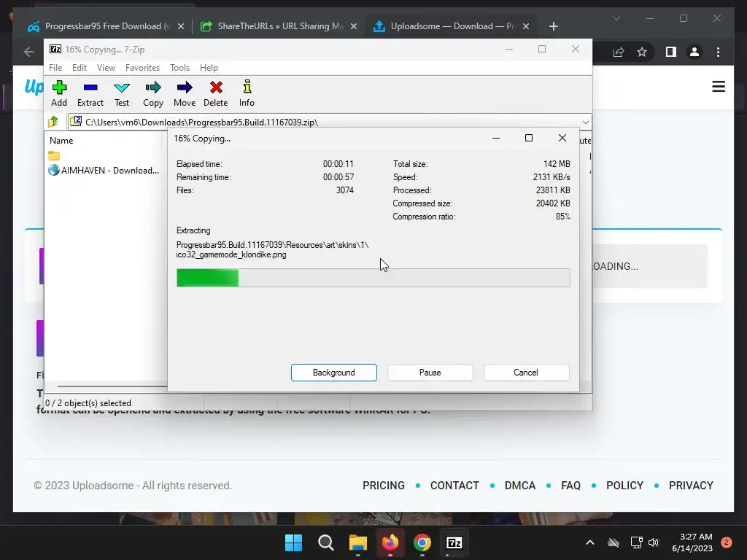Open taskbar Search
This screenshot has height=560, width=747.
pyautogui.click(x=326, y=542)
